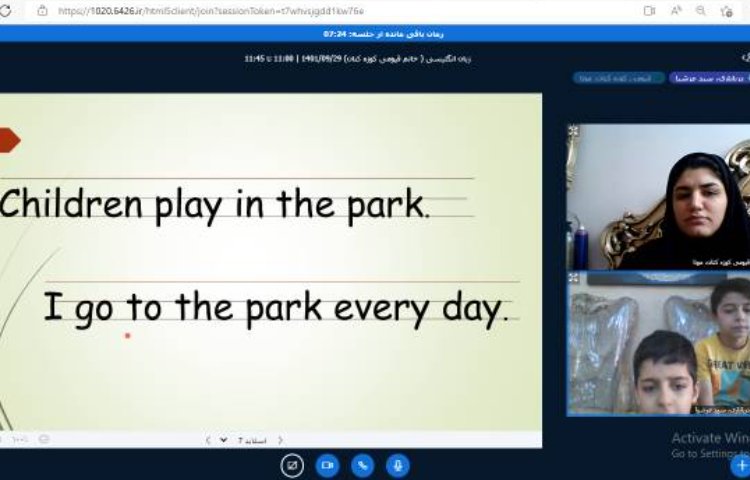
Task: Mute the microphone button
Action: 397,465
